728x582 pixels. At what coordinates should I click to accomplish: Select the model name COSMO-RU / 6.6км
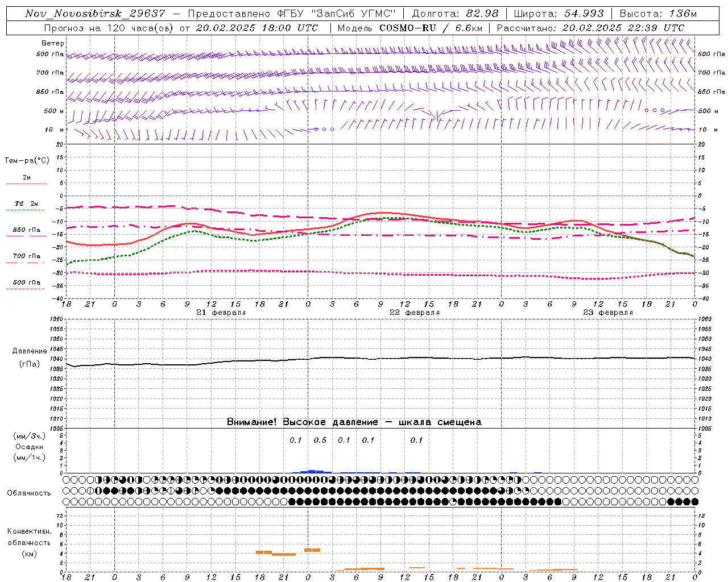431,28
